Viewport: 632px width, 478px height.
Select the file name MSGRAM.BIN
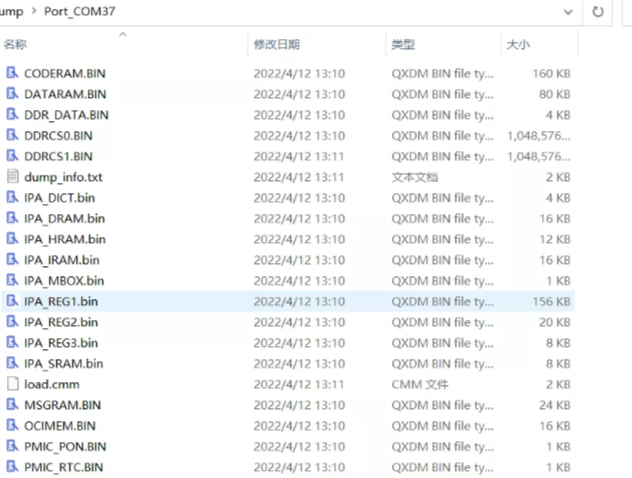pyautogui.click(x=62, y=405)
